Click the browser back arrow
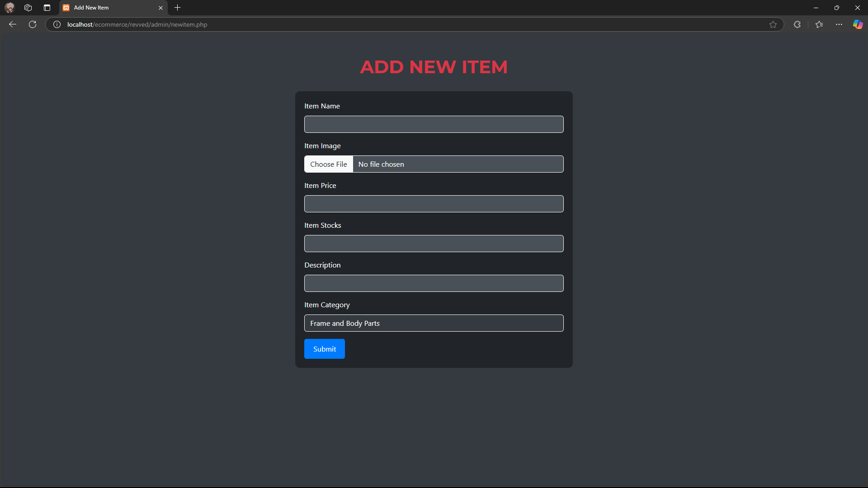 [13, 24]
